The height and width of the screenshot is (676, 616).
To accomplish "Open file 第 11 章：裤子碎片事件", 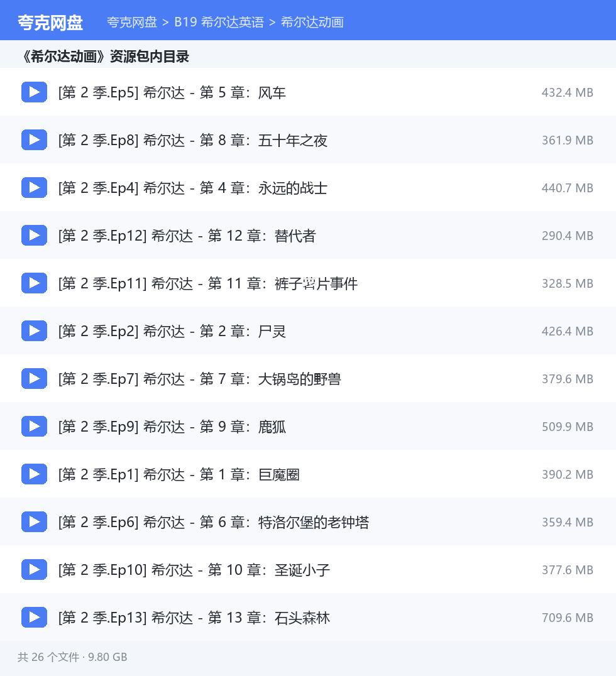I will pos(208,283).
